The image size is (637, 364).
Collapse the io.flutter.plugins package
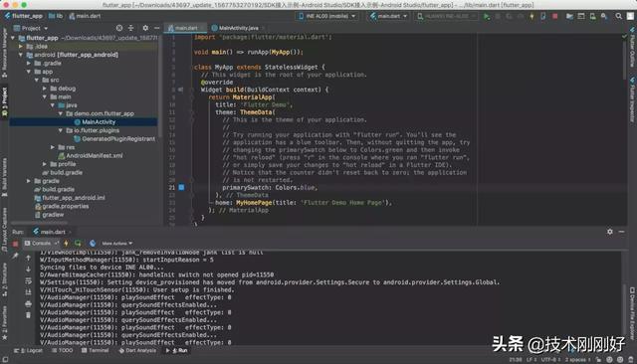point(60,130)
